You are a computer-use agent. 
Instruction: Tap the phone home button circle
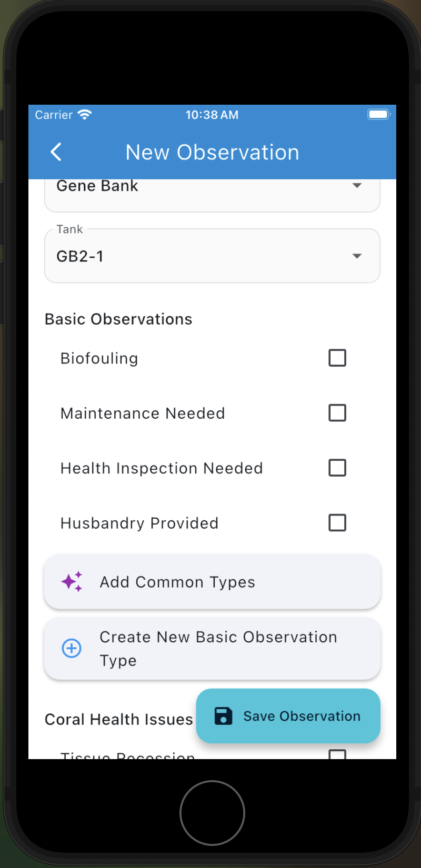(212, 813)
